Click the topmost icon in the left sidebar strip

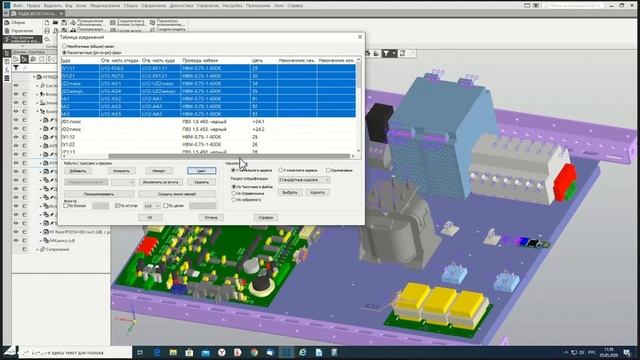(x=7, y=53)
